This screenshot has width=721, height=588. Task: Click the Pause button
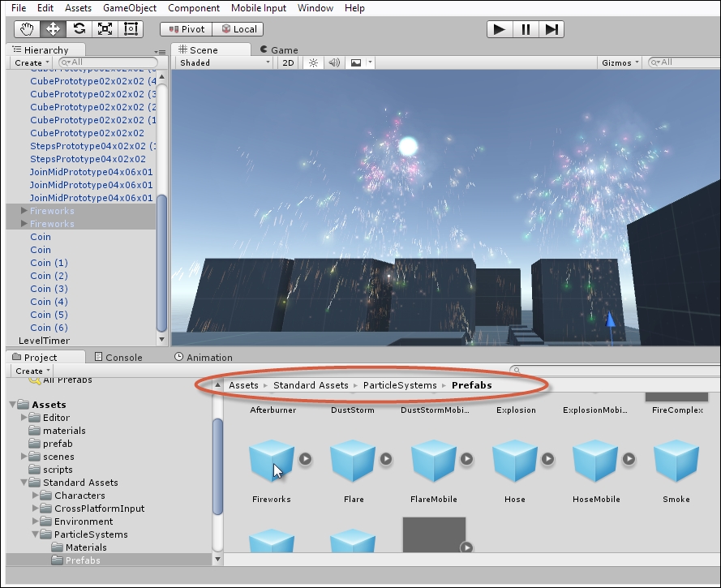click(x=526, y=29)
